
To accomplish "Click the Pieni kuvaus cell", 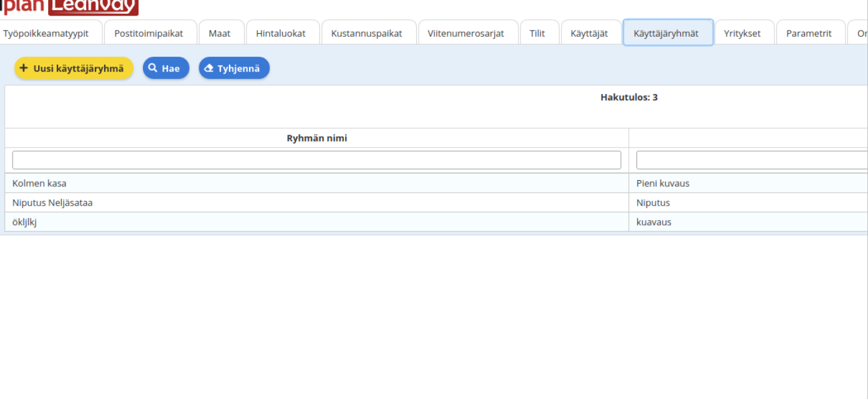I will pyautogui.click(x=748, y=183).
